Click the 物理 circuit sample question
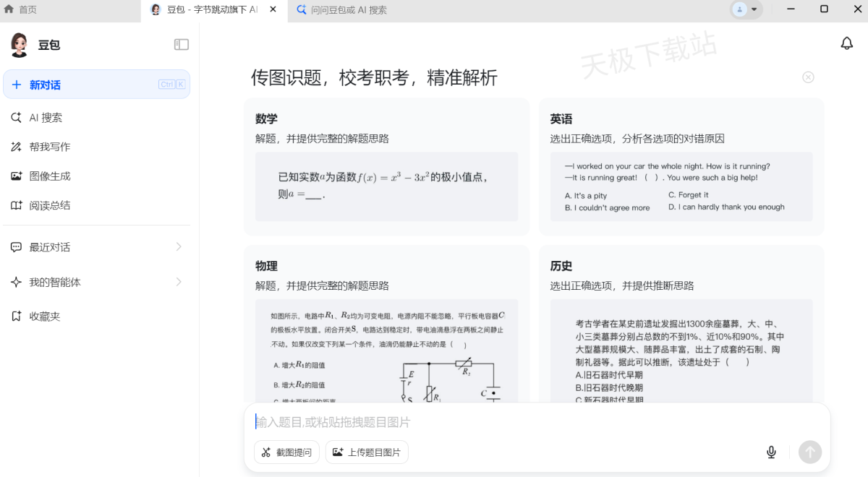The image size is (868, 477). pos(387,351)
